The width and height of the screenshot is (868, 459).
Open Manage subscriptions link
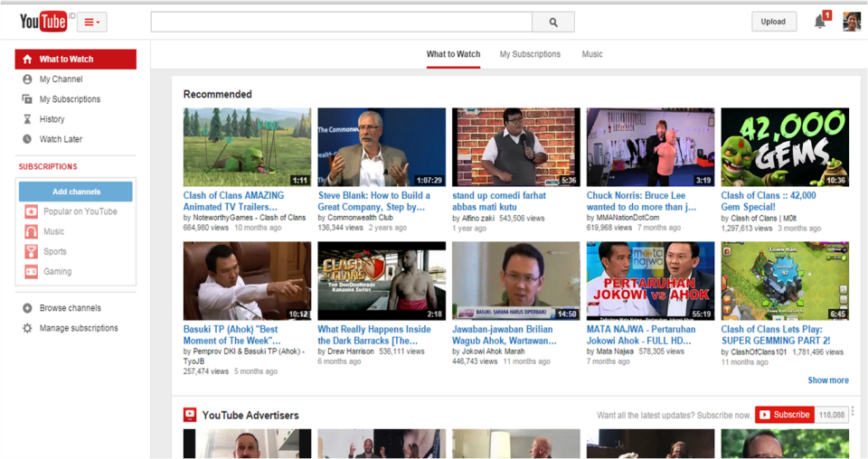(79, 328)
